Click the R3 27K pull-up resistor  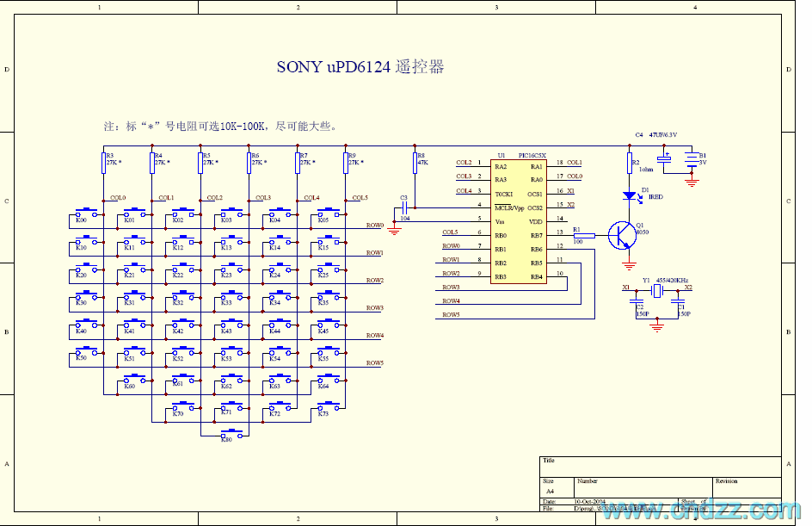[103, 163]
